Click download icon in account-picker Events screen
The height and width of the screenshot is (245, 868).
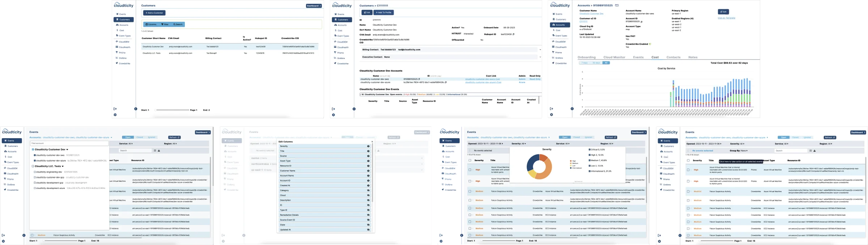pyautogui.click(x=159, y=151)
